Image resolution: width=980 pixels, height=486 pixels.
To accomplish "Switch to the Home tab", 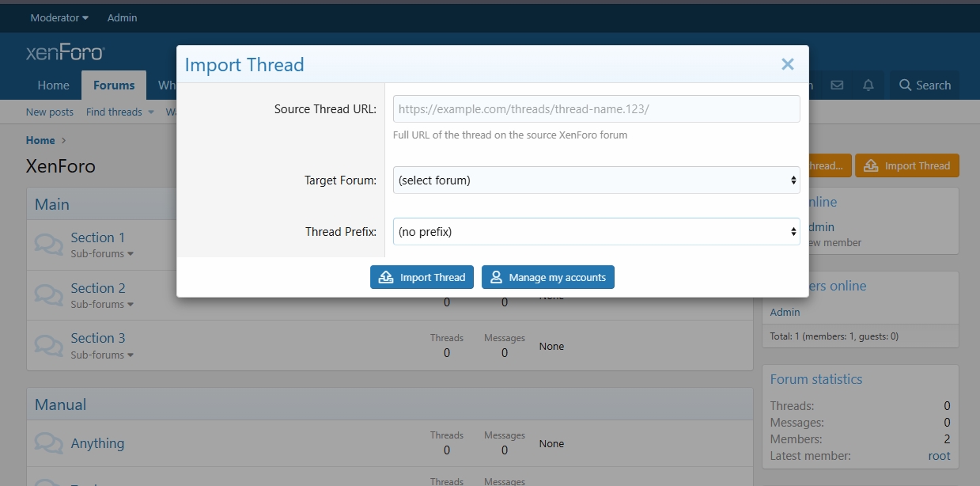I will (53, 85).
